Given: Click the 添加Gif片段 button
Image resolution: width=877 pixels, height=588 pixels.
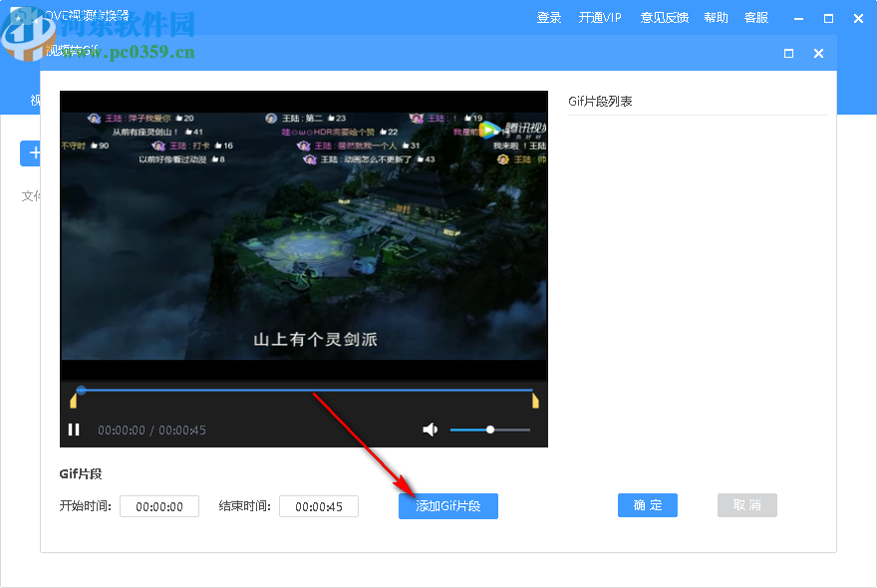Looking at the screenshot, I should 447,505.
